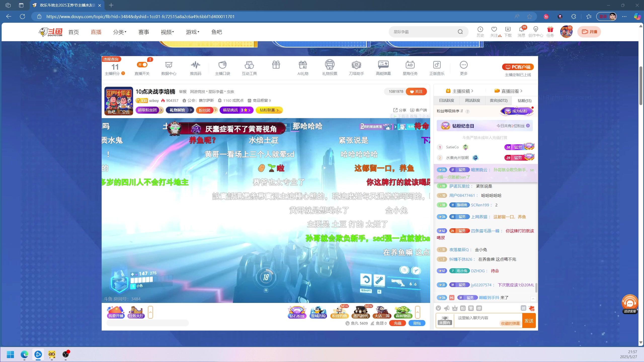Click the page vertical scrollbar

(641, 85)
